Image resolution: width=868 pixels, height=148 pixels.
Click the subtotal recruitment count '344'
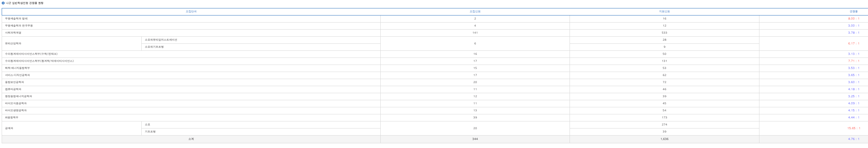[475, 139]
